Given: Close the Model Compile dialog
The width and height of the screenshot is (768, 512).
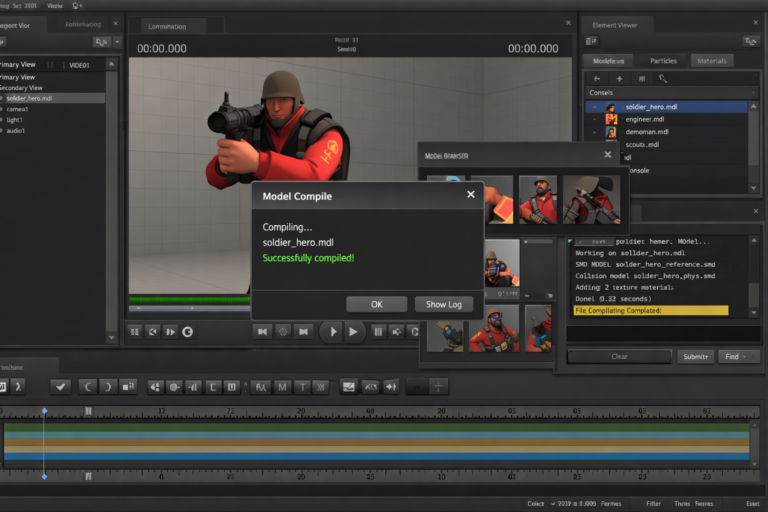Looking at the screenshot, I should pos(471,195).
